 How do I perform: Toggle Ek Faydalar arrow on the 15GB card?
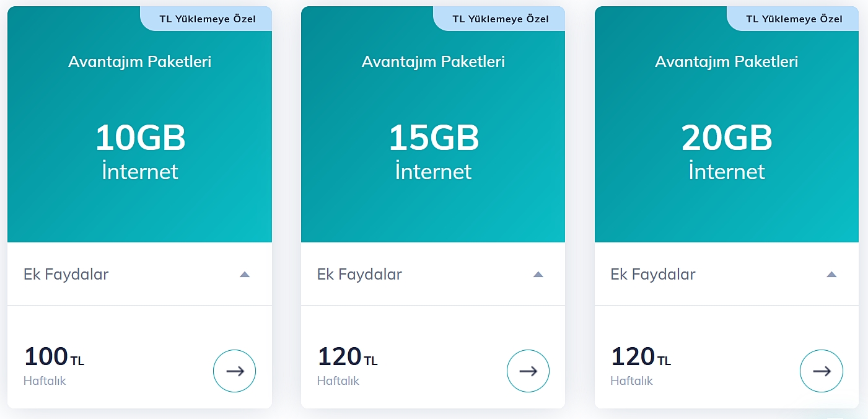click(538, 274)
